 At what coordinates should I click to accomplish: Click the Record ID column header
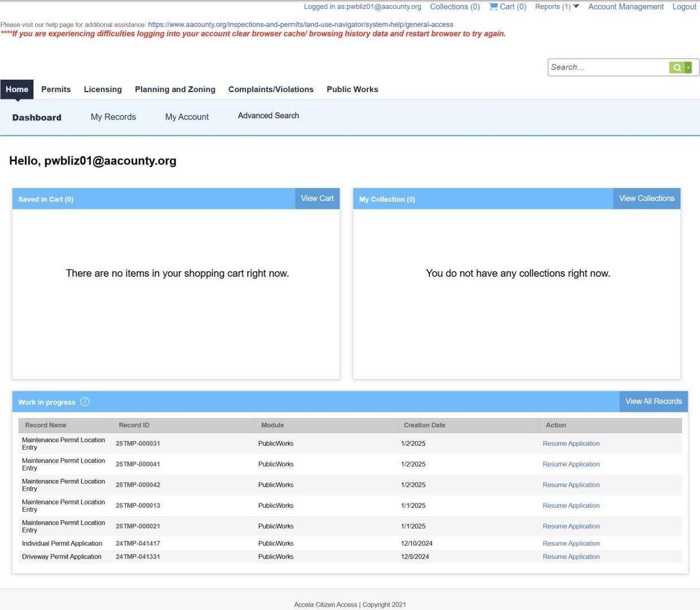134,425
